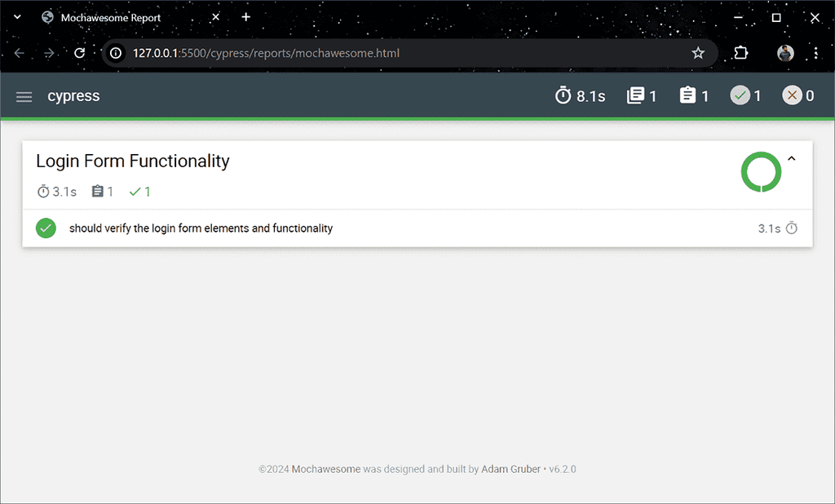Click the stopwatch icon next to 3.1s test duration

(791, 228)
